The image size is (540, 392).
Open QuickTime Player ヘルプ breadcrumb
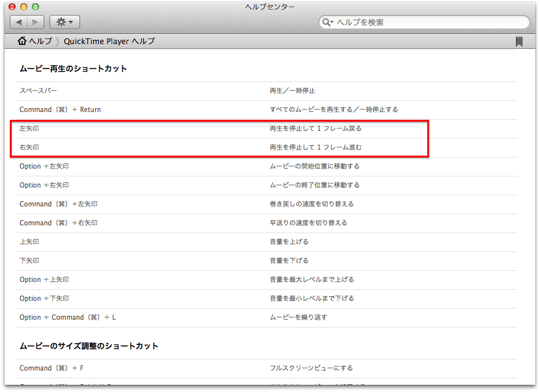coord(109,41)
